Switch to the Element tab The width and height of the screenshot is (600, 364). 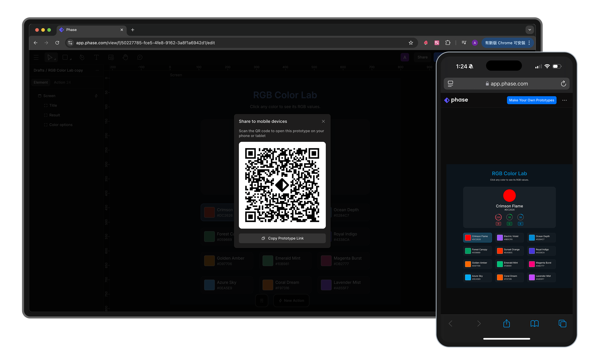(x=41, y=82)
